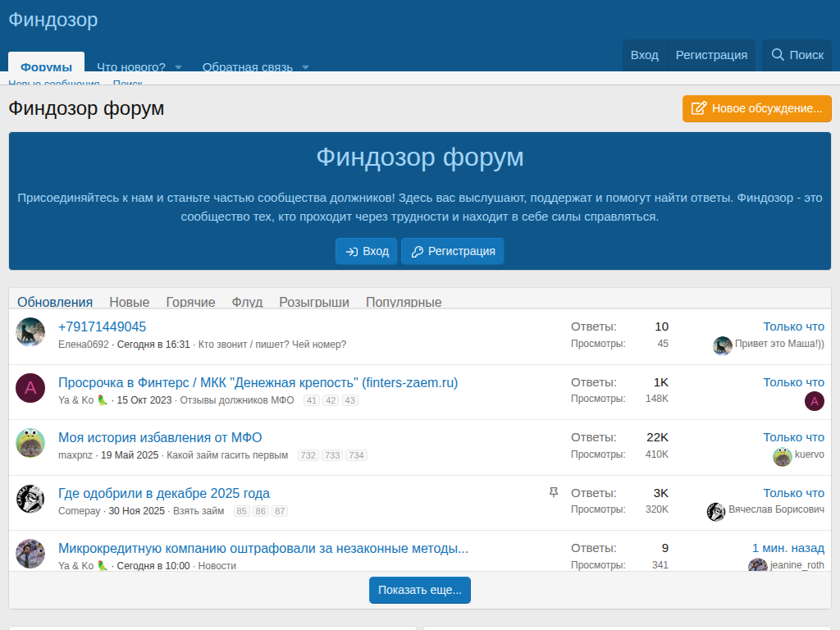
Task: Click the purple 'A' avatar beside Финтерс thread
Action: point(30,387)
